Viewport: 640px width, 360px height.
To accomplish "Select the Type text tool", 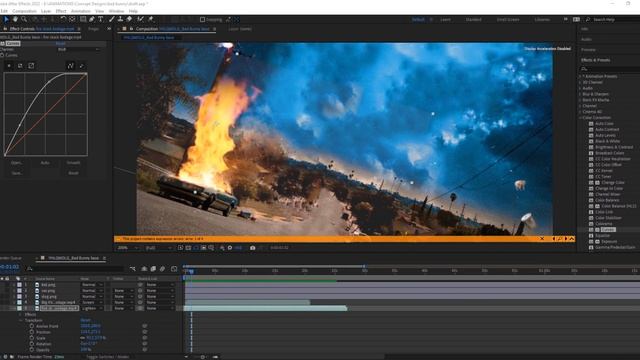I will [100, 19].
